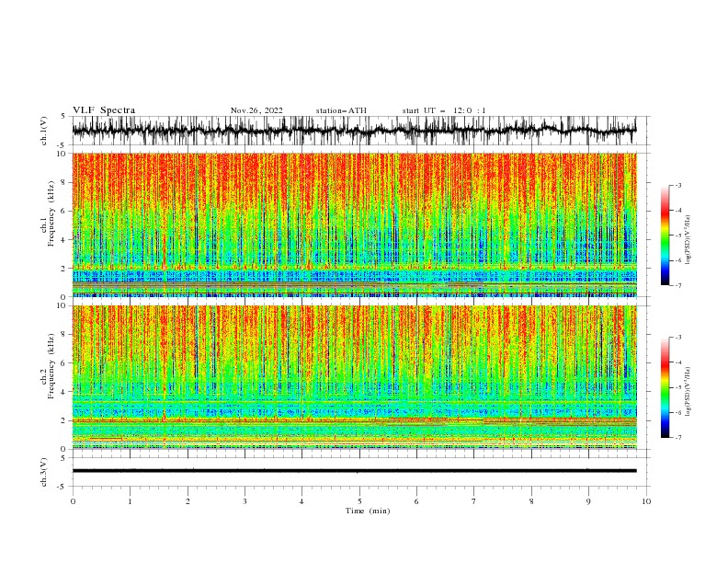Viewport: 728px width, 563px height.
Task: Click the 'VLF Spectra' title text
Action: [104, 110]
